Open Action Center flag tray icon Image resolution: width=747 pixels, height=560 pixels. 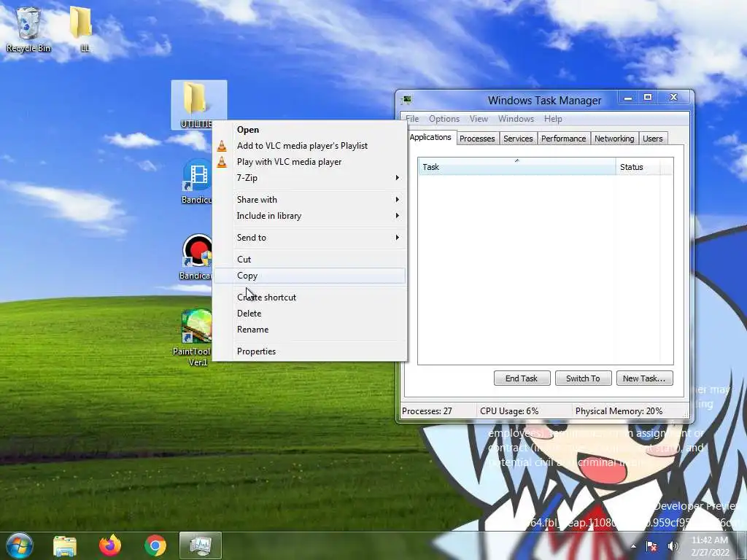[651, 546]
